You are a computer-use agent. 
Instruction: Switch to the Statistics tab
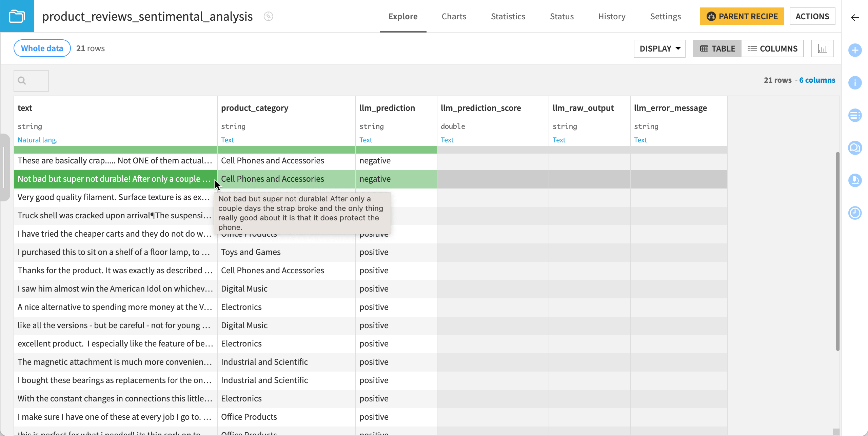(x=508, y=16)
